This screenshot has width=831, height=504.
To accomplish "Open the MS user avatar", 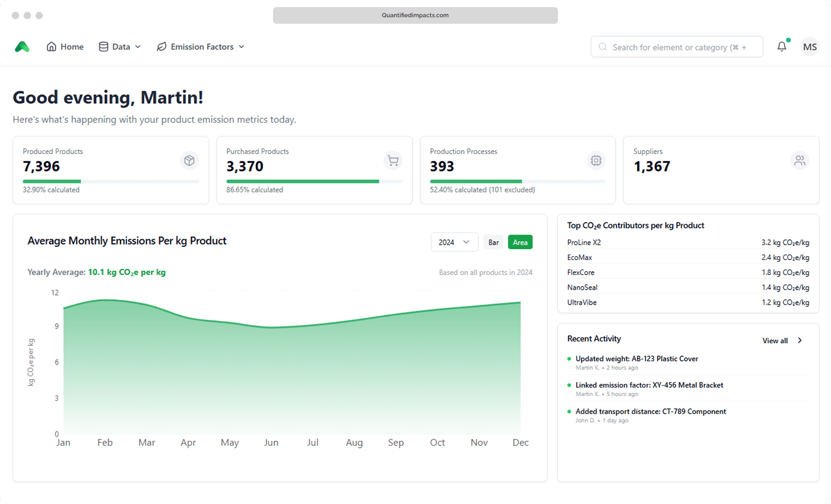I will pos(810,47).
